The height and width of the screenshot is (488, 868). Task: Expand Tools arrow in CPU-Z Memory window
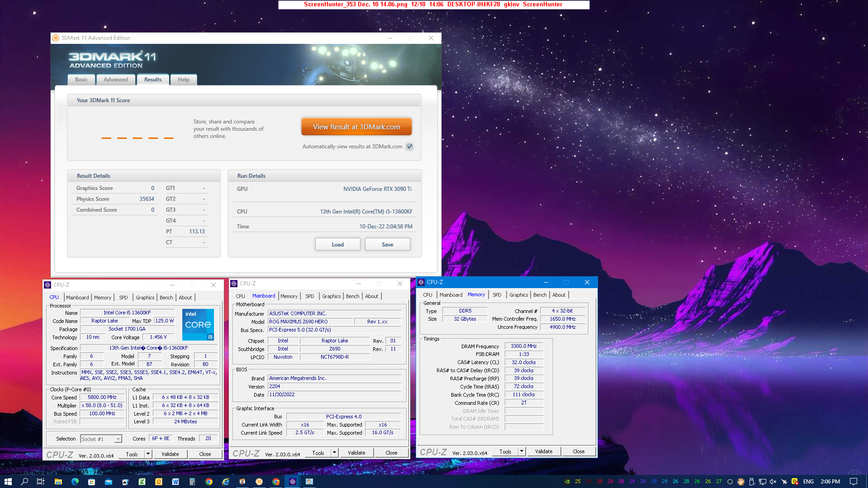(522, 451)
